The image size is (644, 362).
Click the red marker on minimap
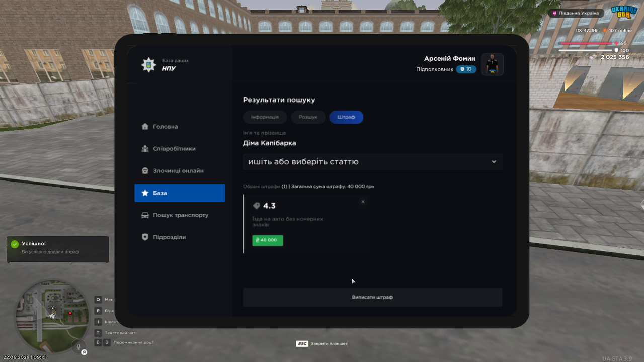click(x=70, y=314)
